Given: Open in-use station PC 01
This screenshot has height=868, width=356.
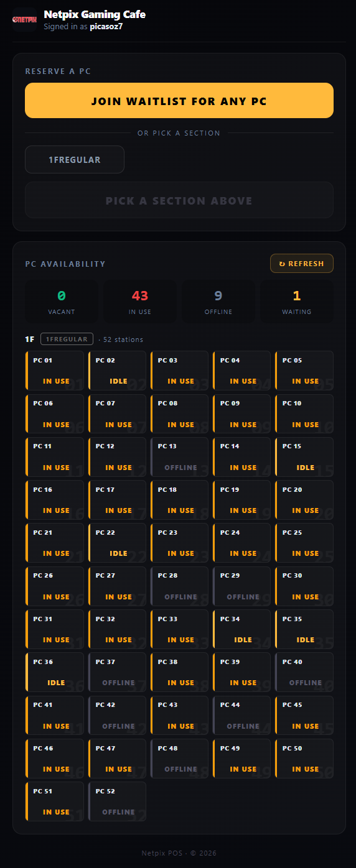Looking at the screenshot, I should 55,371.
